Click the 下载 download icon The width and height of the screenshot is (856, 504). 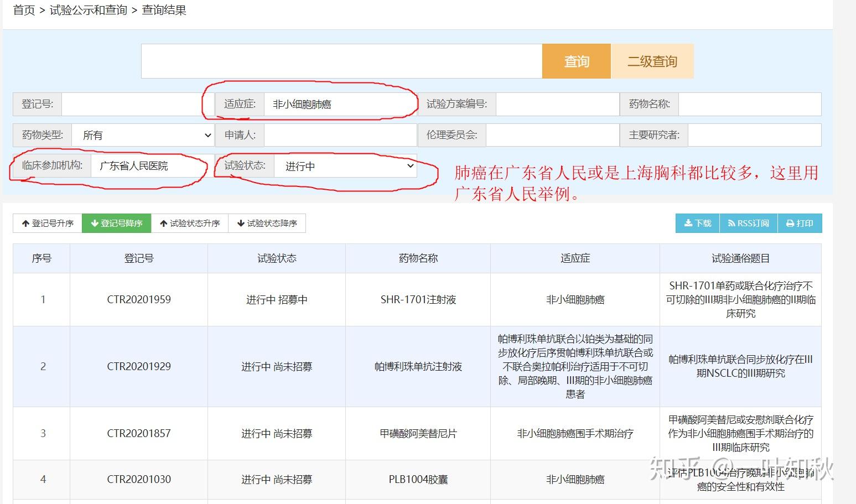697,223
